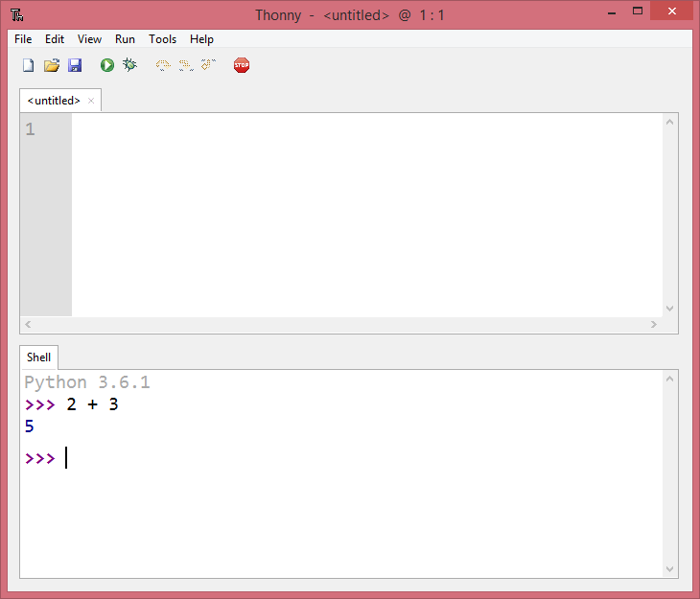The height and width of the screenshot is (599, 700).
Task: Select the <untitled> editor tab
Action: tap(54, 101)
